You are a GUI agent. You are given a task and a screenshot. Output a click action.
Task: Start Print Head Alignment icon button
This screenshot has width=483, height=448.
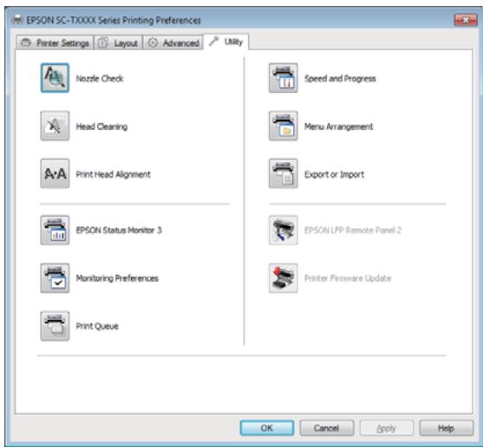pyautogui.click(x=55, y=173)
